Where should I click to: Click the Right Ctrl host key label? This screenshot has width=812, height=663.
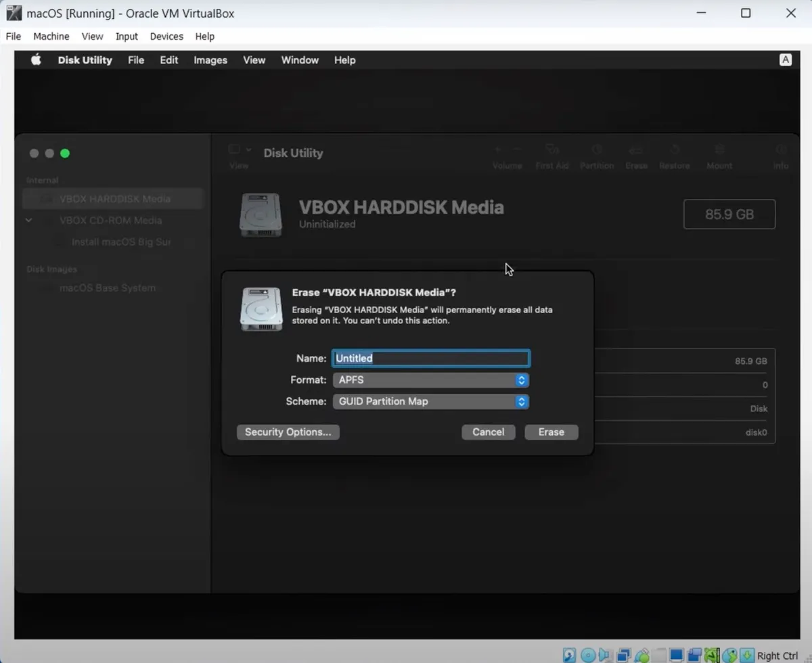[777, 656]
